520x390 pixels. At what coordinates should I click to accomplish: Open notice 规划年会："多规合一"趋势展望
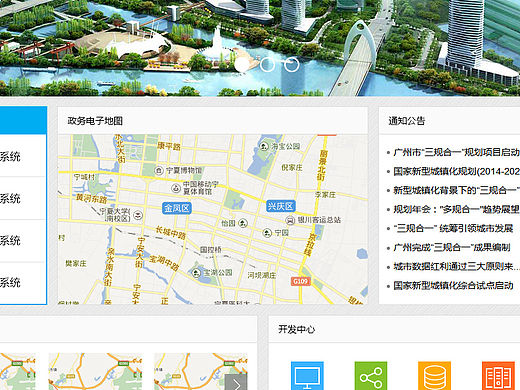click(x=456, y=209)
